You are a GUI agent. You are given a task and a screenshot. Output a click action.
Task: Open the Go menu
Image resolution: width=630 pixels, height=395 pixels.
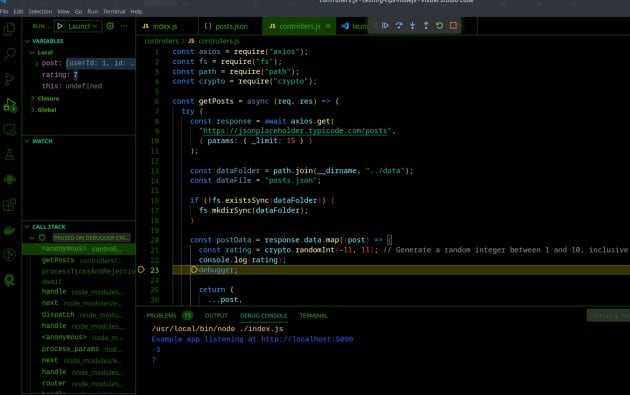78,12
